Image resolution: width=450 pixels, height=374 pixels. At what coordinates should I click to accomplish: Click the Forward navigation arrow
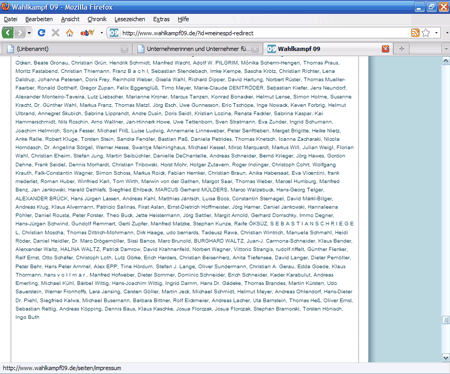click(x=20, y=33)
